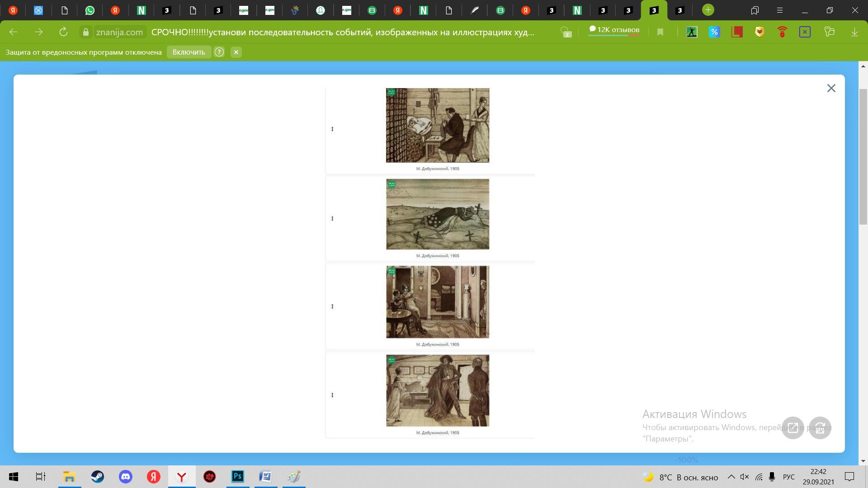Reload the page with the refresh icon
The height and width of the screenshot is (488, 868).
tap(63, 32)
